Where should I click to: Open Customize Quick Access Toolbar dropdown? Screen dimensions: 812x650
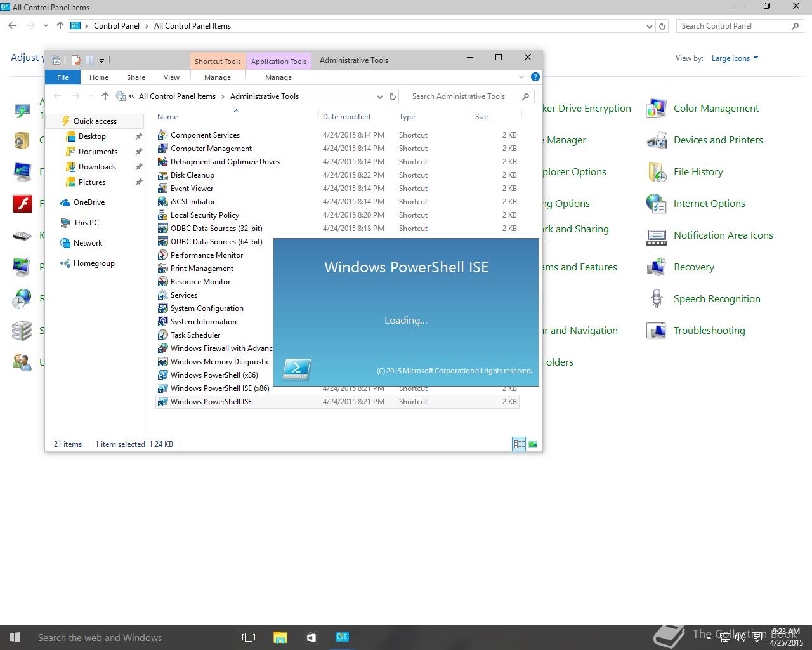101,60
